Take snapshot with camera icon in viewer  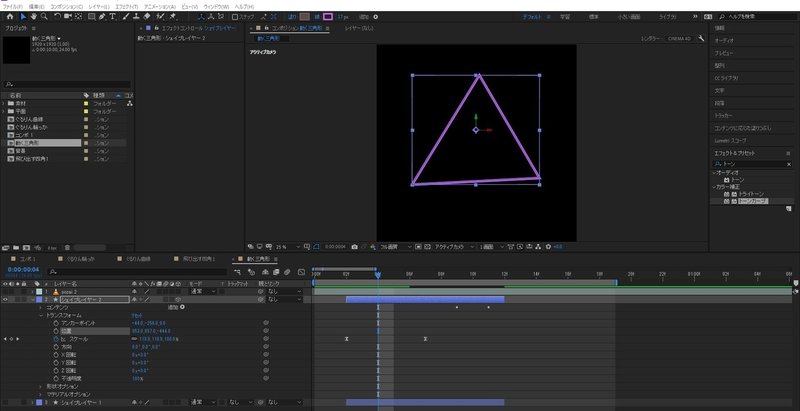tap(355, 246)
